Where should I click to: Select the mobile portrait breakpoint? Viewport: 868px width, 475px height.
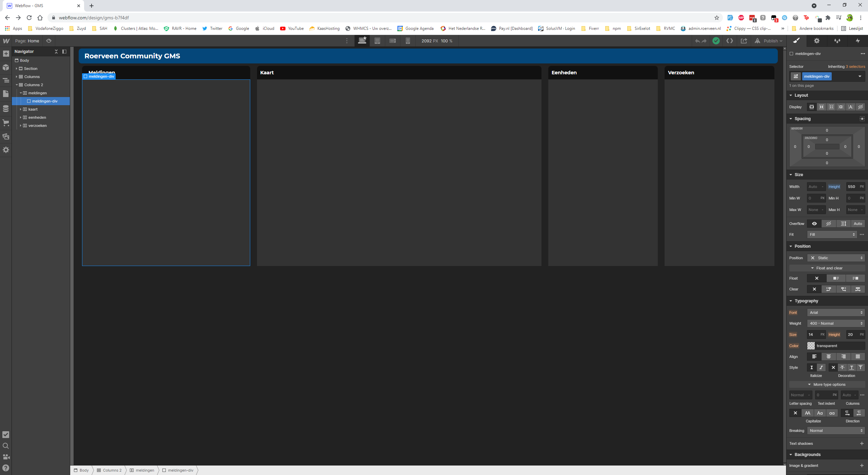click(x=408, y=41)
